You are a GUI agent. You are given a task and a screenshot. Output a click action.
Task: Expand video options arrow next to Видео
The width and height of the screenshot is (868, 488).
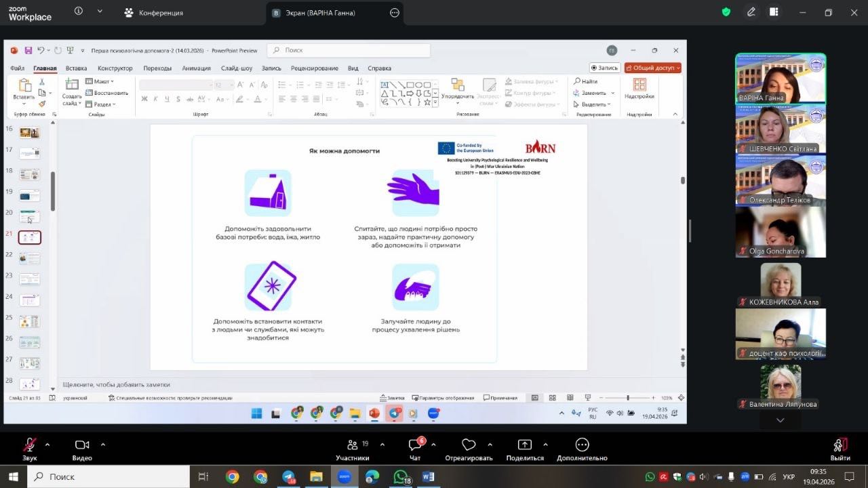(x=103, y=445)
